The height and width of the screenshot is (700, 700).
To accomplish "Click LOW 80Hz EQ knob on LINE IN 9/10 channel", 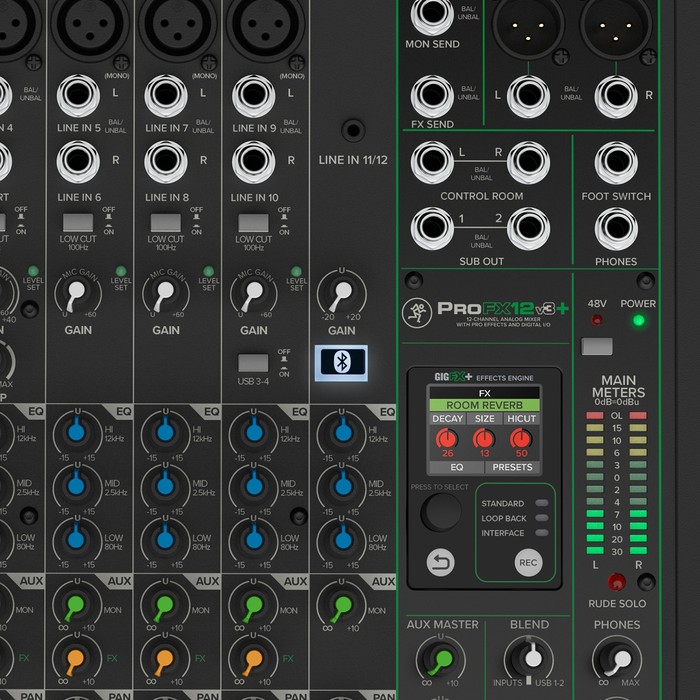I will (x=254, y=539).
